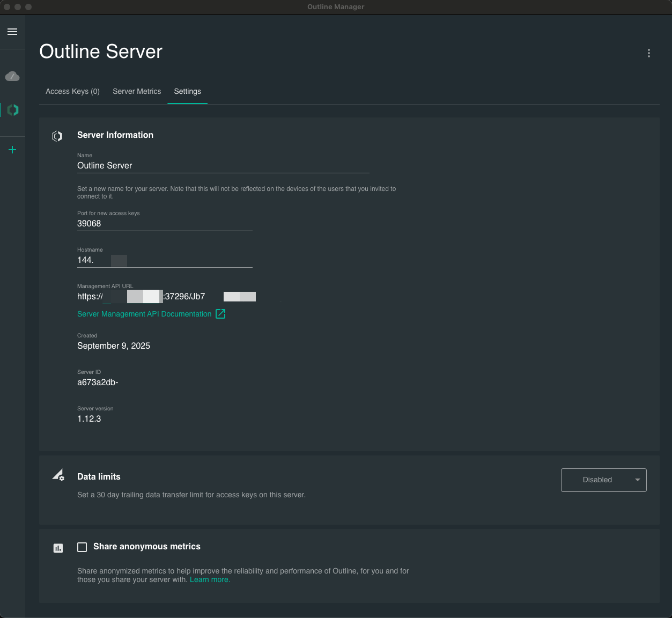Click the Server ID a673a2db- value

(98, 382)
